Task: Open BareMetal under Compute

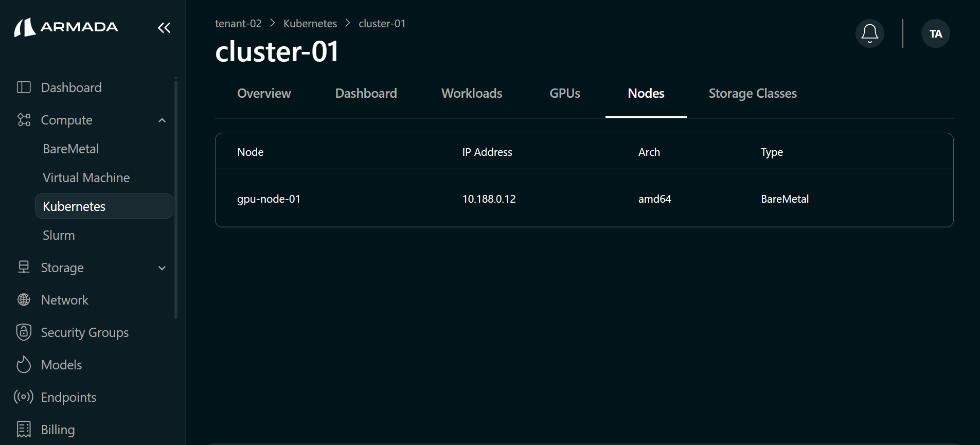Action: point(71,149)
